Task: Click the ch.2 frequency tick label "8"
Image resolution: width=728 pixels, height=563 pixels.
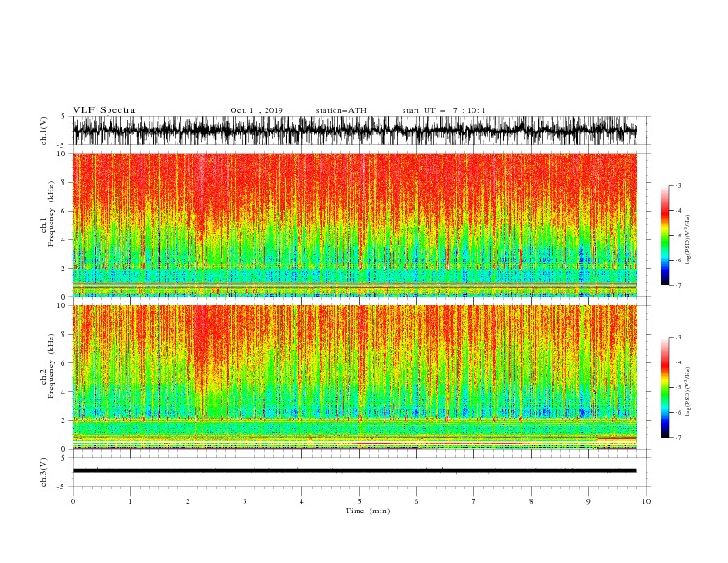Action: tap(63, 334)
